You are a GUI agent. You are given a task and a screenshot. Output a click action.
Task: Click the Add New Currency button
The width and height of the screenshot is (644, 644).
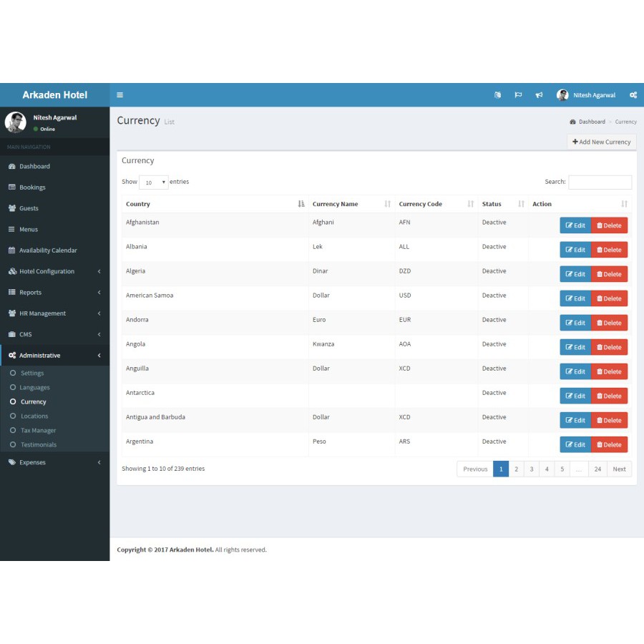tap(601, 142)
